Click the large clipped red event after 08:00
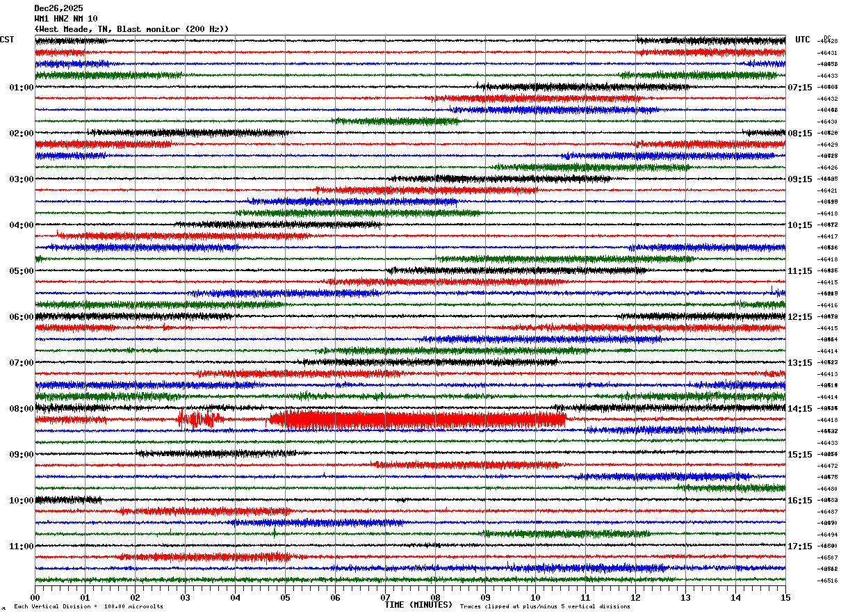The height and width of the screenshot is (616, 841). (x=417, y=420)
